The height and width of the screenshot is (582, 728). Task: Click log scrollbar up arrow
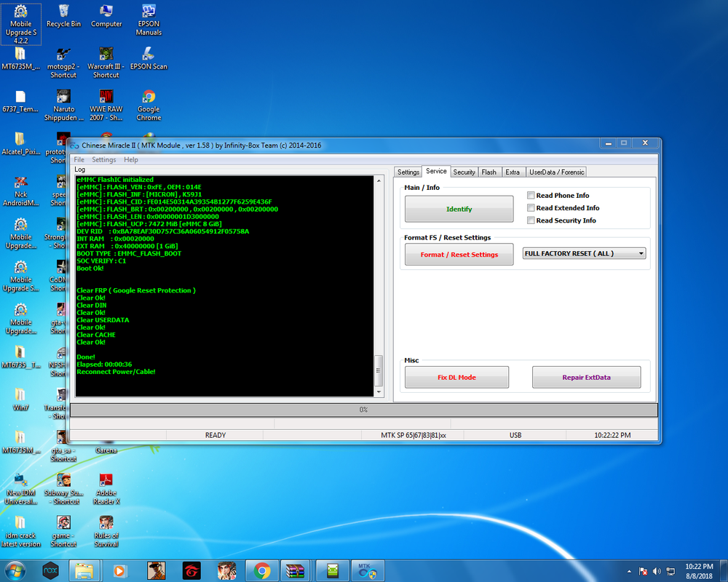[379, 180]
